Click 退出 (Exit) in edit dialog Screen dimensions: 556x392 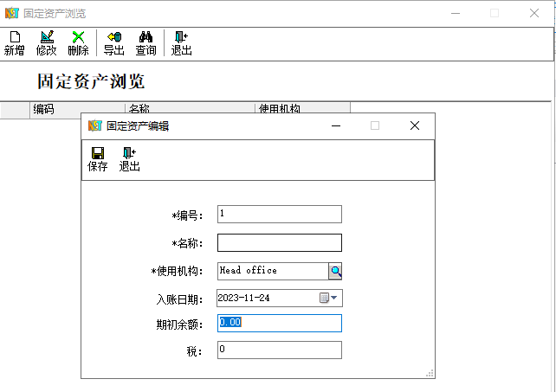[x=130, y=159]
